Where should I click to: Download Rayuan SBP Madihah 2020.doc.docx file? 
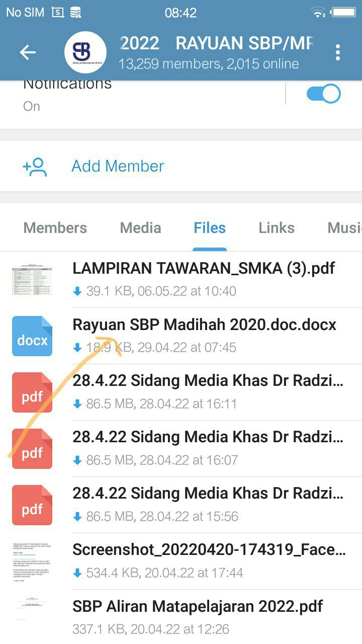tap(77, 348)
